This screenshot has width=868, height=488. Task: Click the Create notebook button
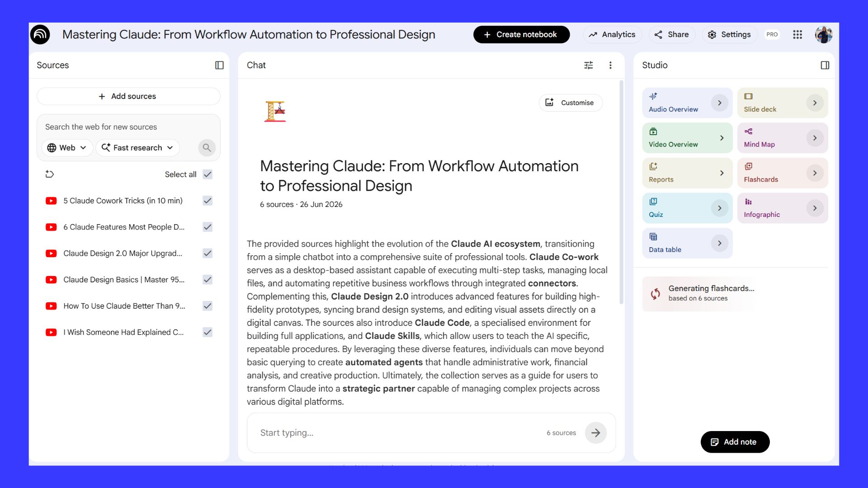pyautogui.click(x=521, y=34)
